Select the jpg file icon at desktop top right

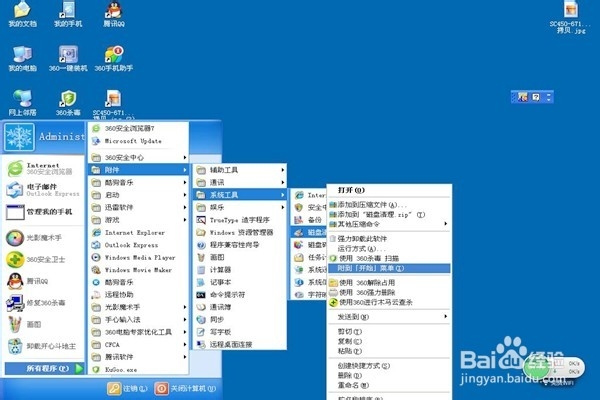(x=570, y=16)
